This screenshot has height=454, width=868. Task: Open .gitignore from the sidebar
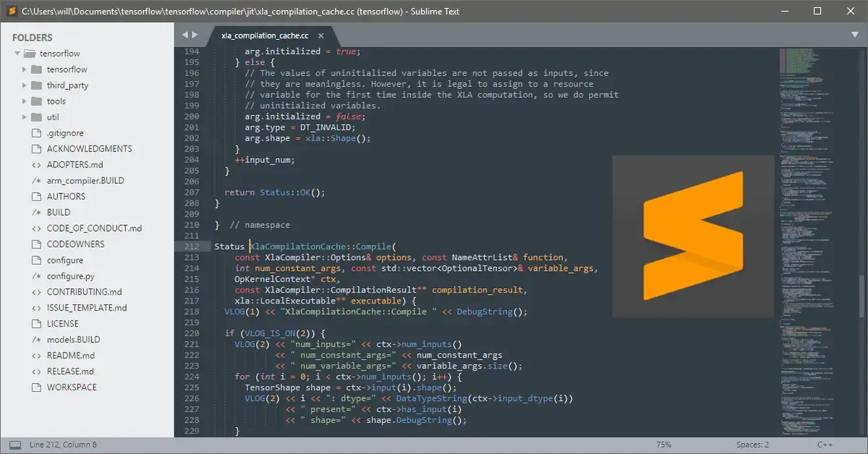[65, 133]
